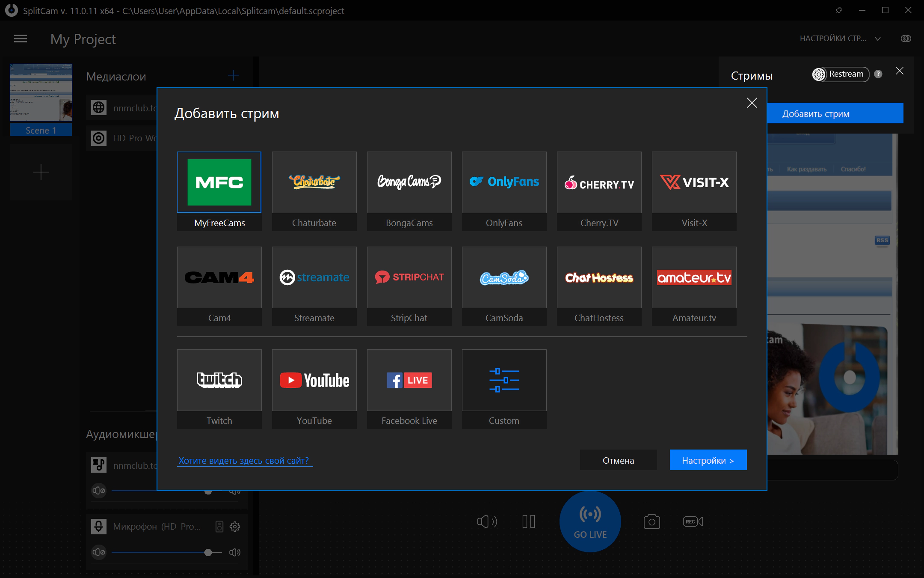Select the YouTube stream option
The height and width of the screenshot is (578, 924).
[314, 389]
